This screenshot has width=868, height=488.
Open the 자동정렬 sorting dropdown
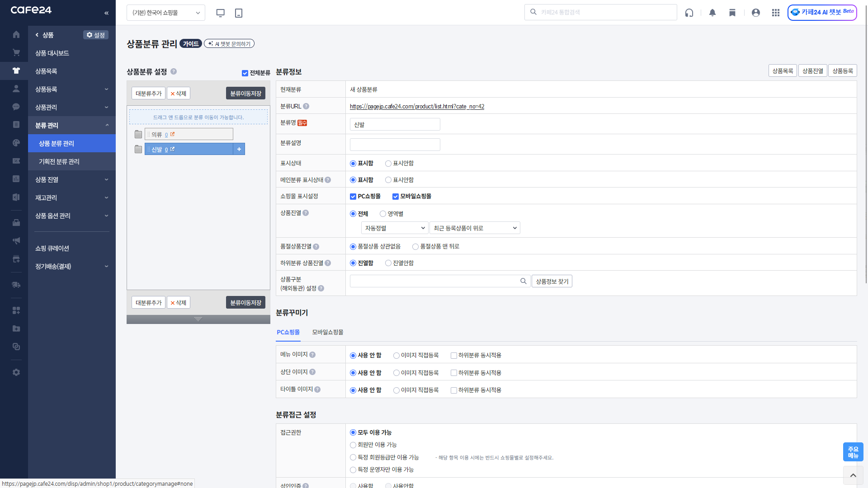coord(395,228)
